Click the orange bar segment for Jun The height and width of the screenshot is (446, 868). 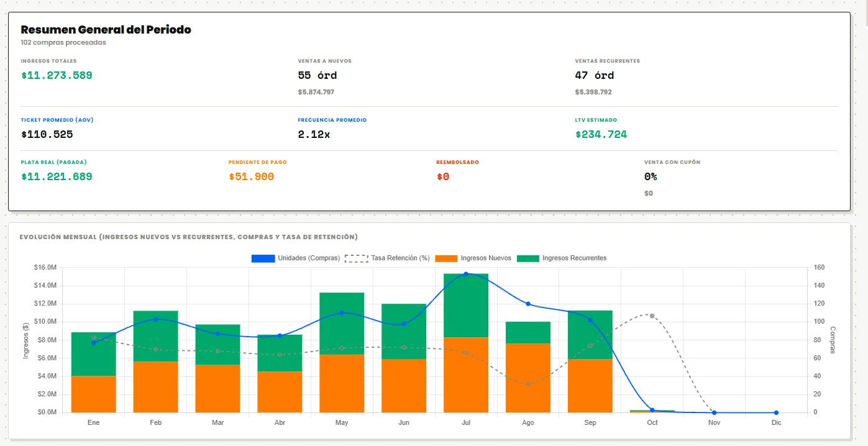click(404, 386)
